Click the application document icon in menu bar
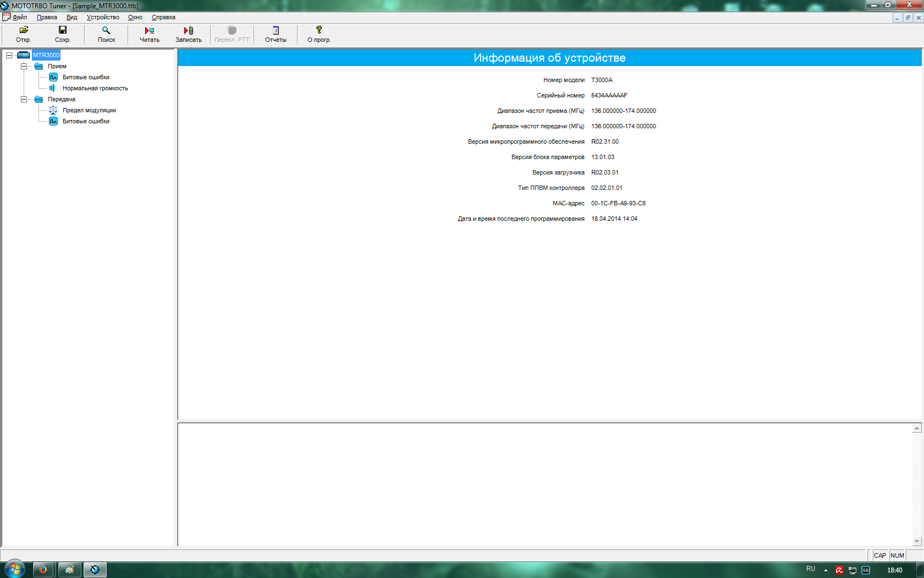This screenshot has width=924, height=578. pos(6,17)
